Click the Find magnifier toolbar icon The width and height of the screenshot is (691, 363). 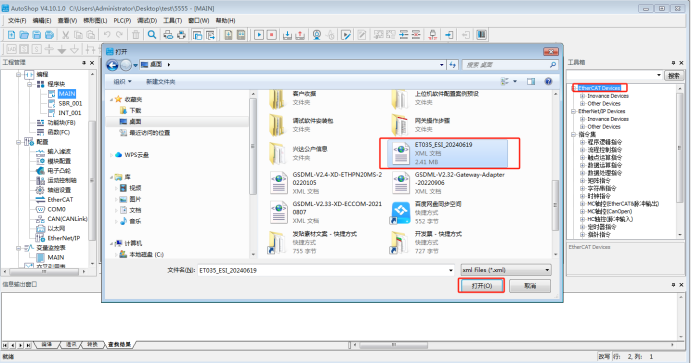[152, 35]
